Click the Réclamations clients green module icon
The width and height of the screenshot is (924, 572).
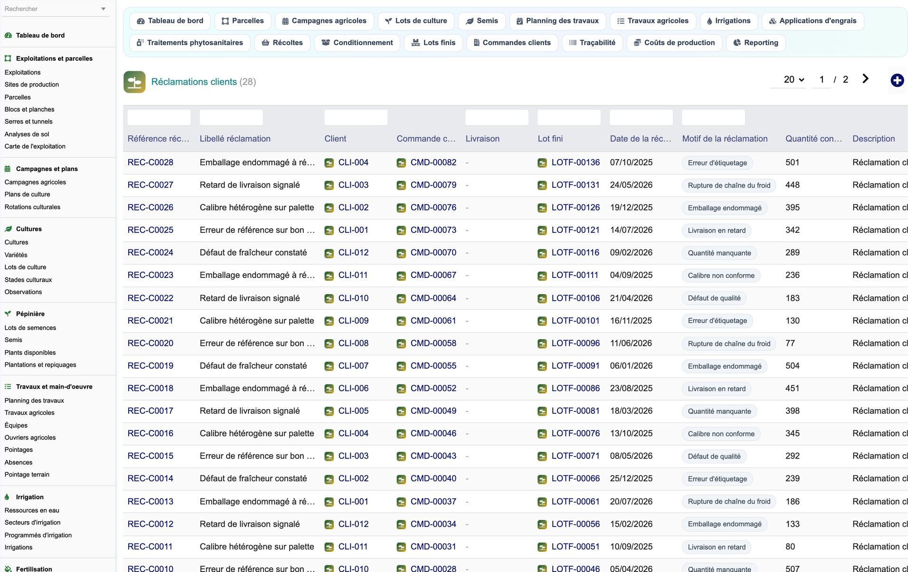click(134, 82)
